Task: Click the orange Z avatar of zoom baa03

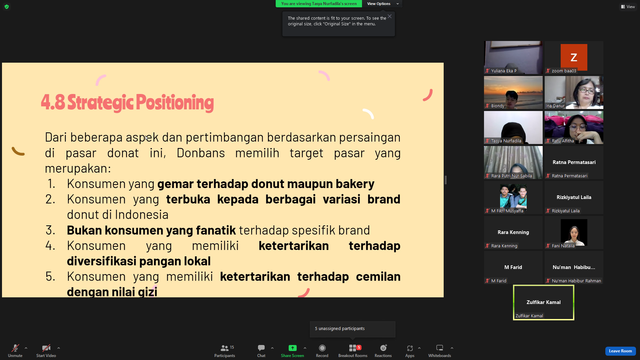Action: point(574,57)
